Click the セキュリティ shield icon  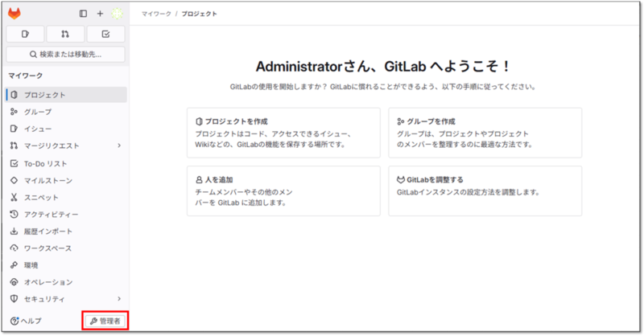click(14, 299)
